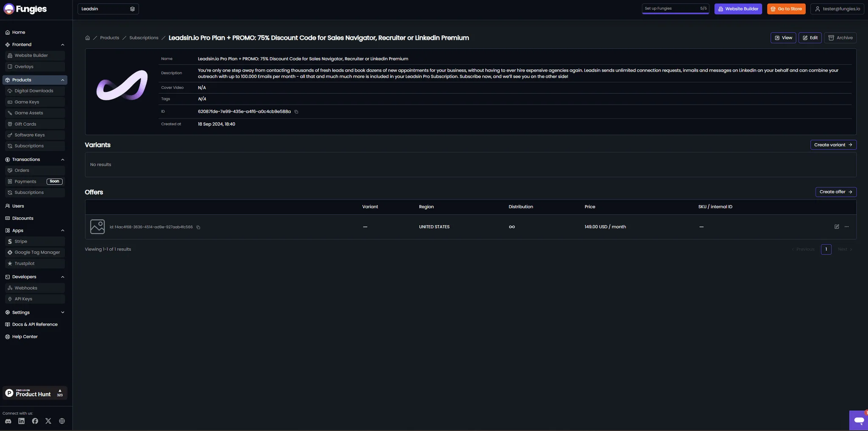This screenshot has width=868, height=431.
Task: Click the Product Hunt badge
Action: [35, 393]
